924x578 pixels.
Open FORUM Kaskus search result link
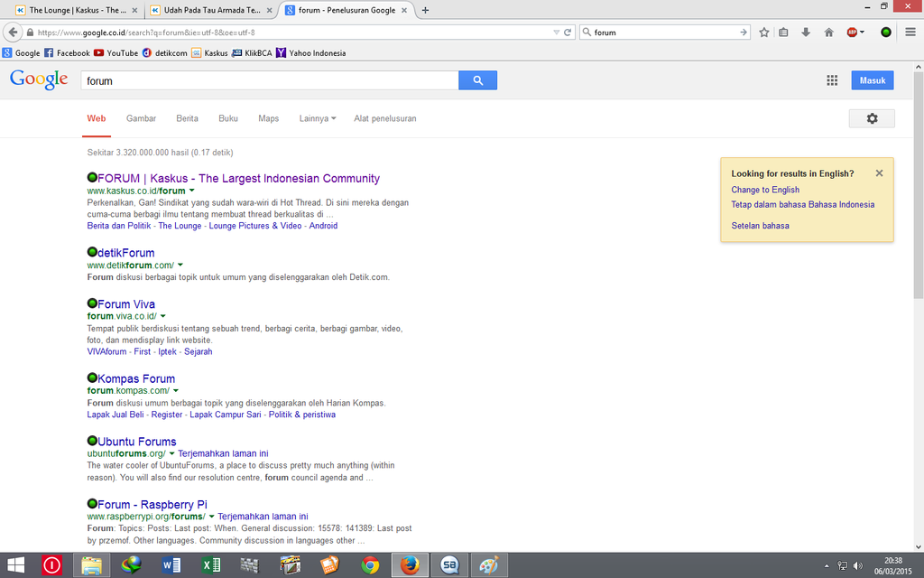pos(238,178)
